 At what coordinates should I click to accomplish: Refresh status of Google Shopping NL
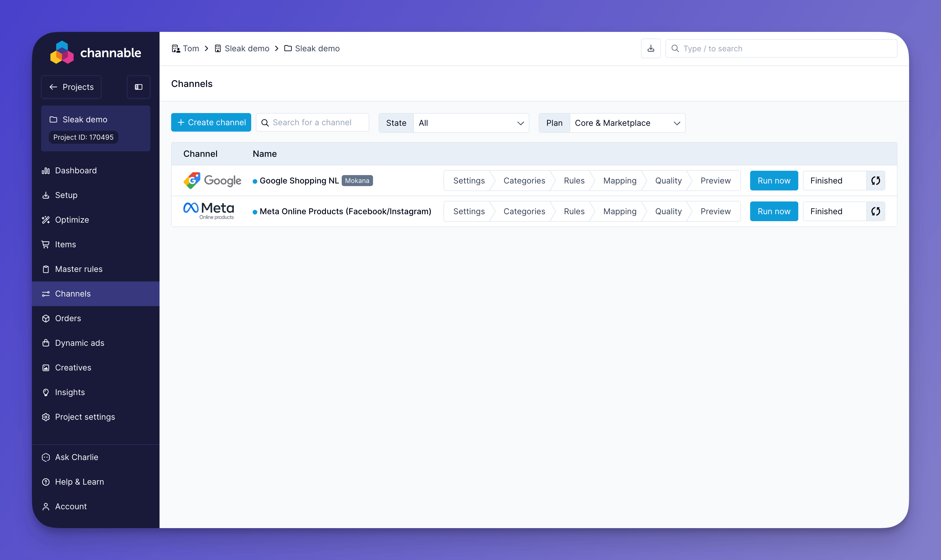click(x=875, y=180)
